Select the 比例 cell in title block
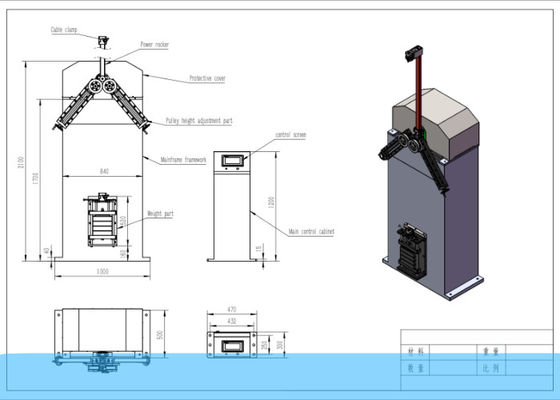Screen dimensions: 560x400 tap(491, 368)
